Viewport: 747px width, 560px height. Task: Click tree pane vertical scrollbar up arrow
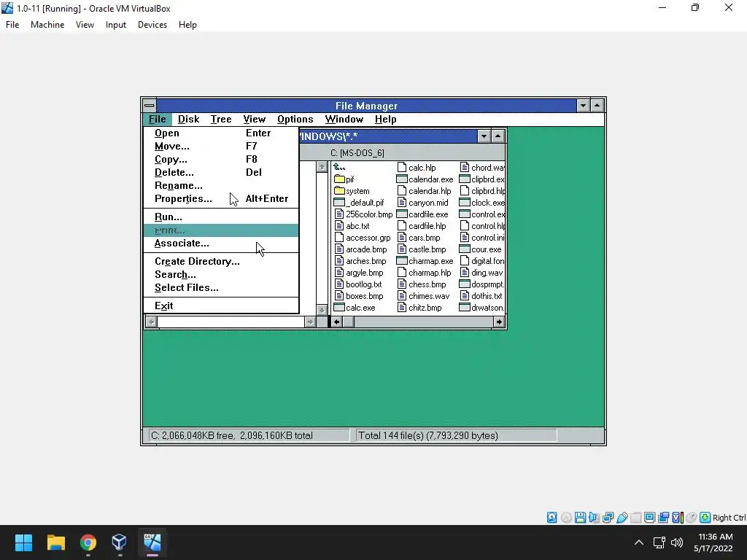[322, 167]
